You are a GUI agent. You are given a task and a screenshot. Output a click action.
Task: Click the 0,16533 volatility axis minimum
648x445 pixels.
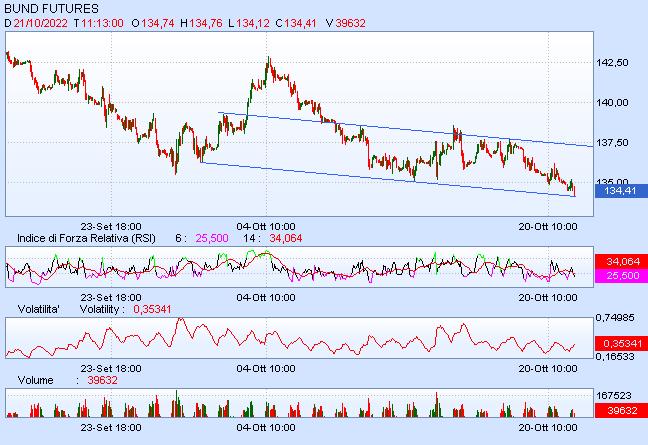pyautogui.click(x=615, y=357)
